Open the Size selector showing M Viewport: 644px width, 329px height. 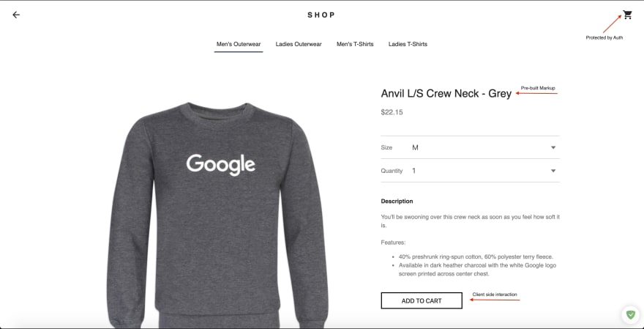471,147
